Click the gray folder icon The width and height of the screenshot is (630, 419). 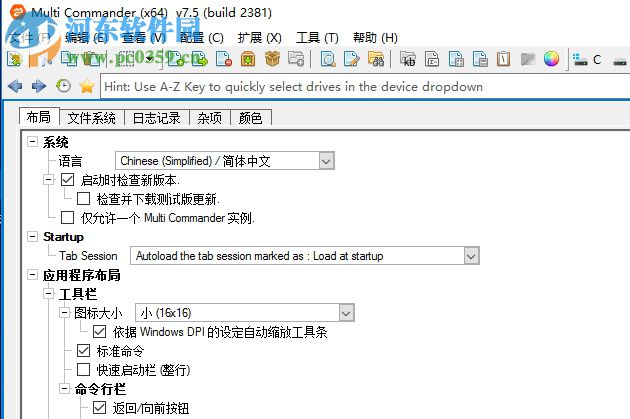(x=528, y=59)
